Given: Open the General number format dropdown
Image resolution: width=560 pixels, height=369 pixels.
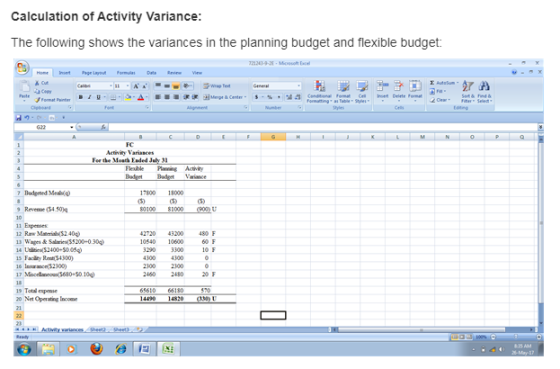Looking at the screenshot, I should click(299, 86).
